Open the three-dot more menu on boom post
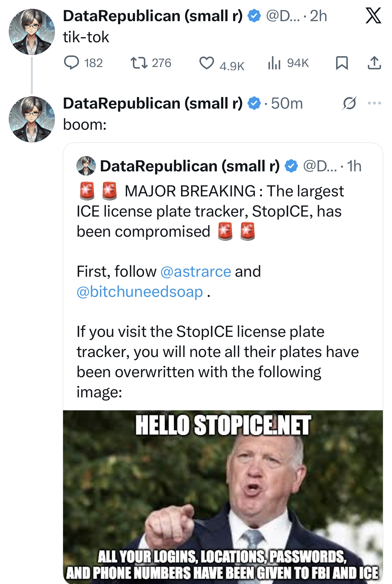Screen dimensions: 392x584 [x=374, y=103]
